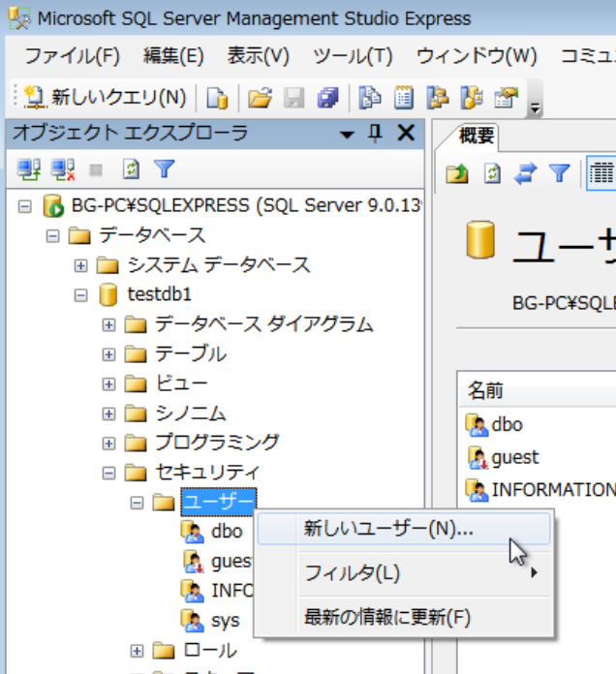Open the ウィンドウ(W) menu
The height and width of the screenshot is (674, 616).
(x=477, y=56)
